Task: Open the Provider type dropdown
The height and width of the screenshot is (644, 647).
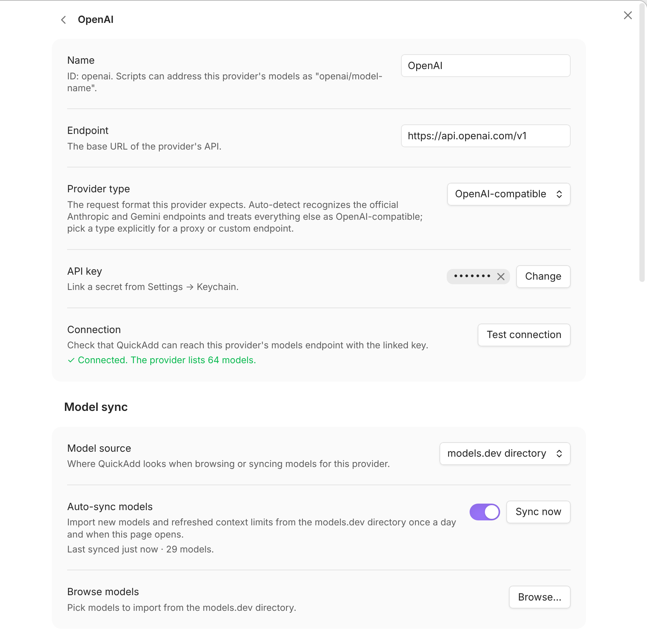Action: [x=509, y=194]
